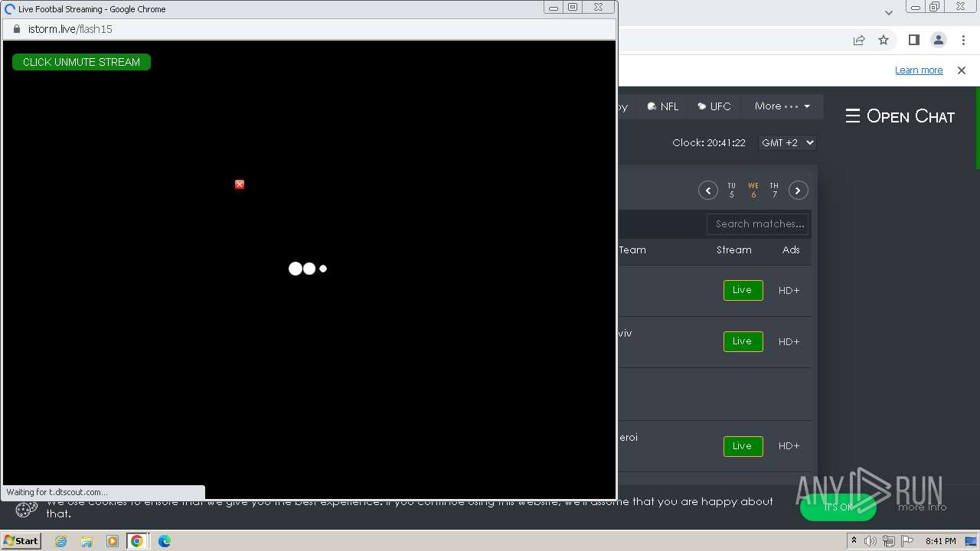Select the NFL category tab

[x=663, y=106]
